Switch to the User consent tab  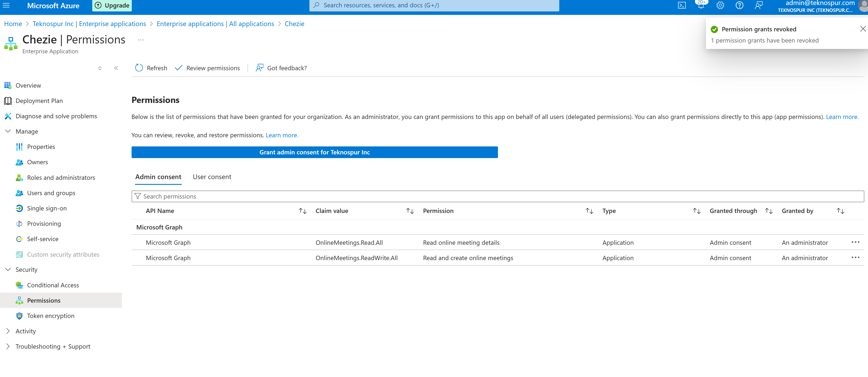[212, 177]
